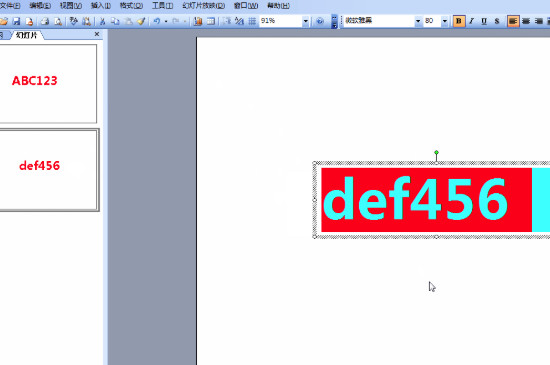Image resolution: width=550 pixels, height=365 pixels.
Task: Toggle Italic formatting button
Action: 471,21
